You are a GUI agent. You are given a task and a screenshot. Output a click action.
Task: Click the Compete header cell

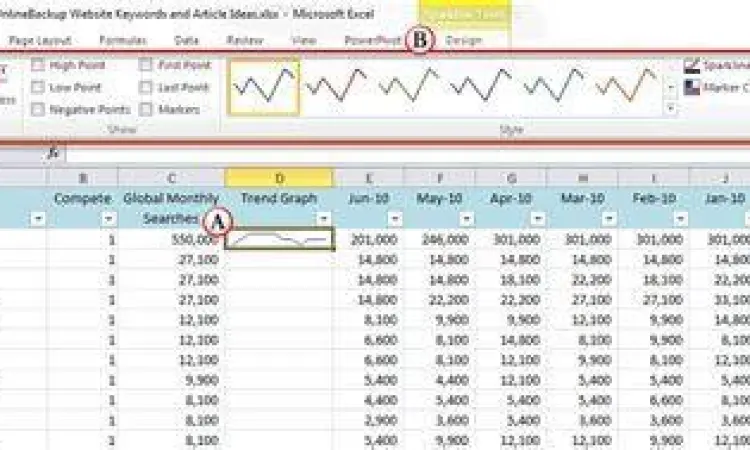pos(82,208)
